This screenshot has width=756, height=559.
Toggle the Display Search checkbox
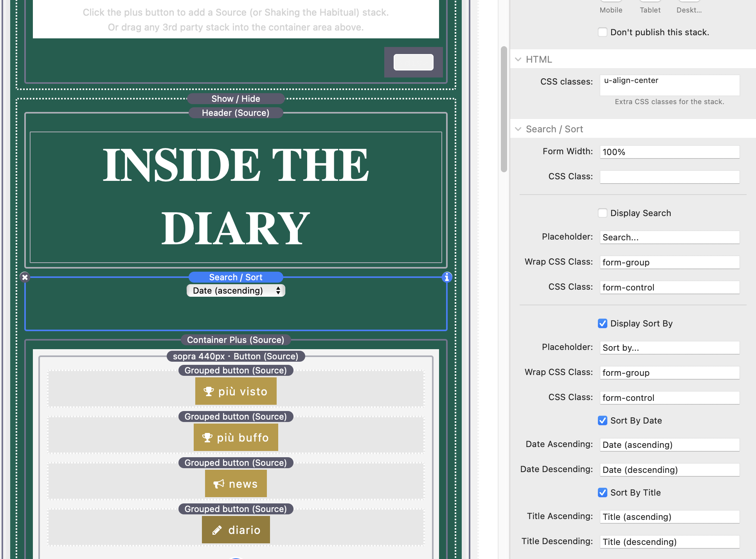point(603,213)
